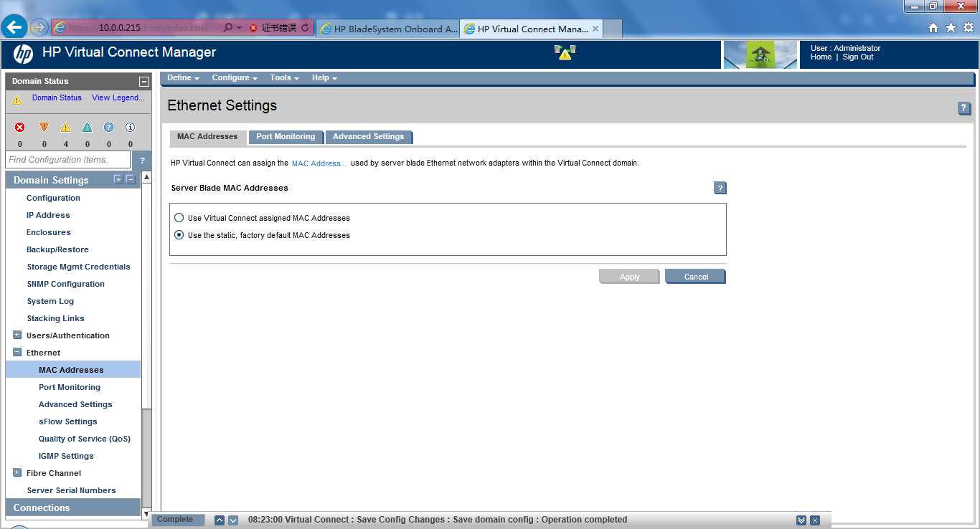This screenshot has width=980, height=529.
Task: Open Storage Mgmt Credentials item
Action: (79, 267)
